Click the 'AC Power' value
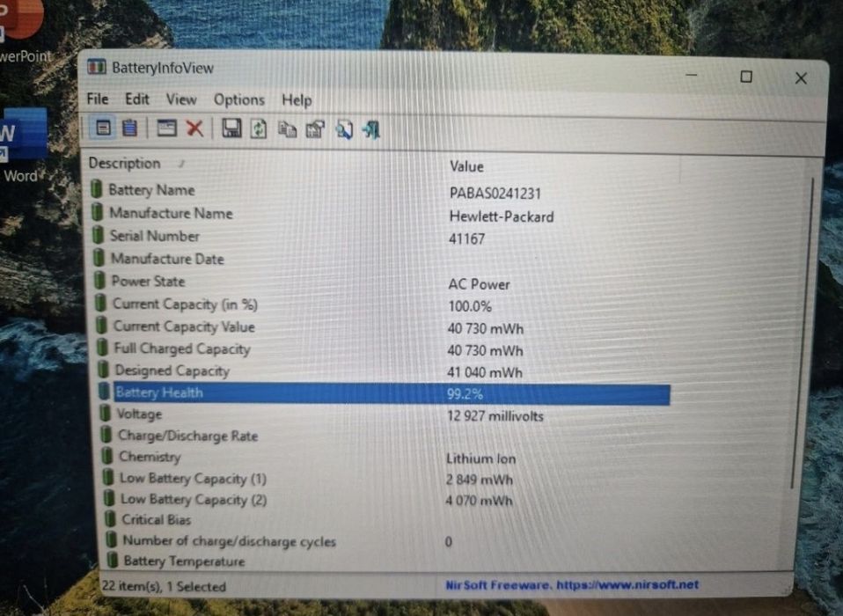 point(479,284)
